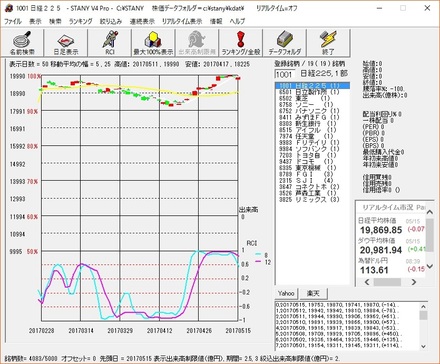Click the Yahoo button
This screenshot has height=364, width=440.
[286, 294]
